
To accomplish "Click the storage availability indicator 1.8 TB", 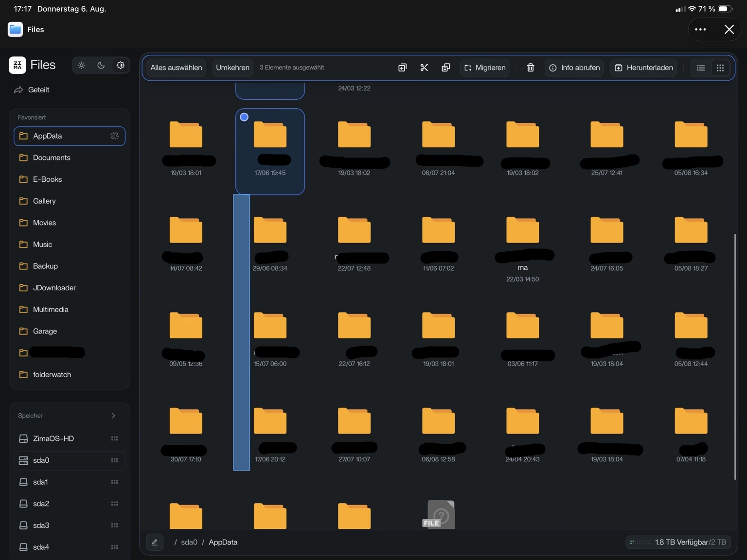I will 678,542.
